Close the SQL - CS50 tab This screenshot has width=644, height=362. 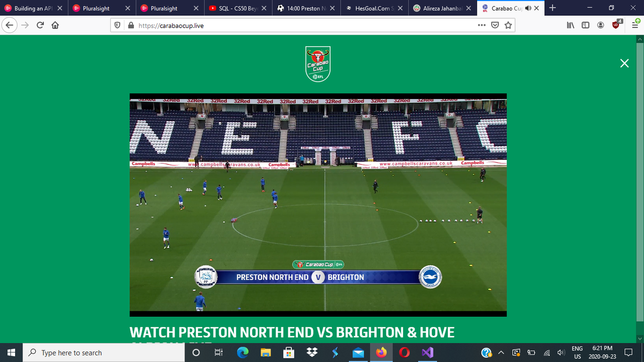click(x=264, y=8)
